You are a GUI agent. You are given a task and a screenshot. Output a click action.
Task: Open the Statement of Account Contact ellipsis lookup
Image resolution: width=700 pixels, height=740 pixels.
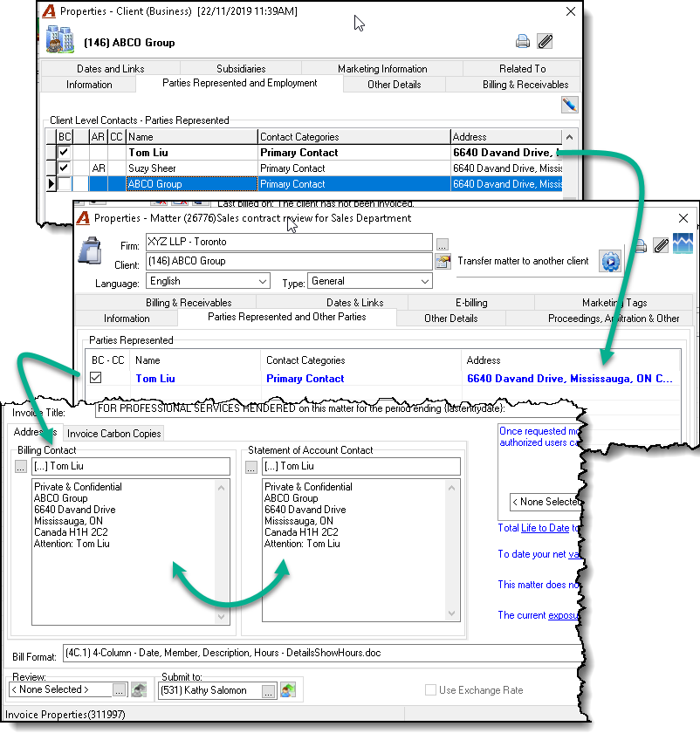pyautogui.click(x=251, y=467)
